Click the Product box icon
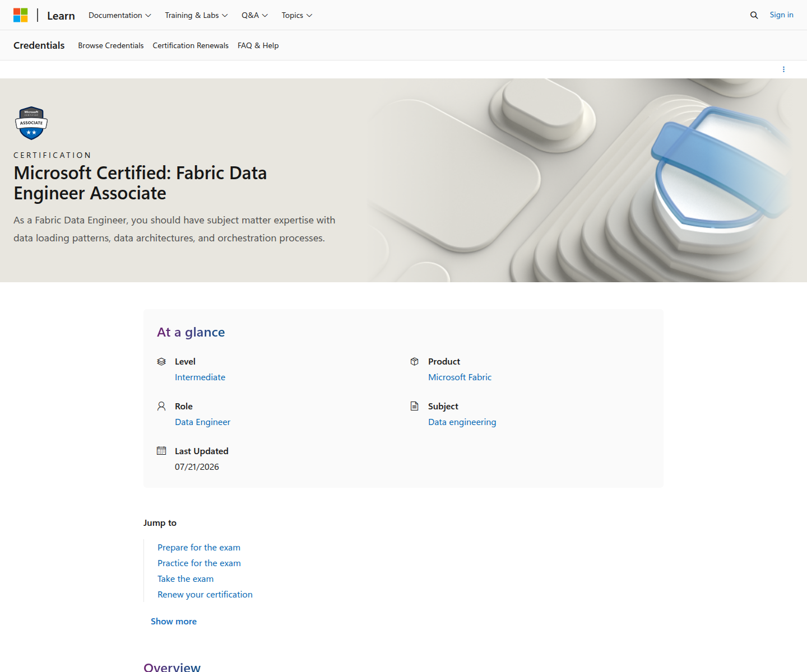Viewport: 807px width, 672px height. (x=415, y=362)
